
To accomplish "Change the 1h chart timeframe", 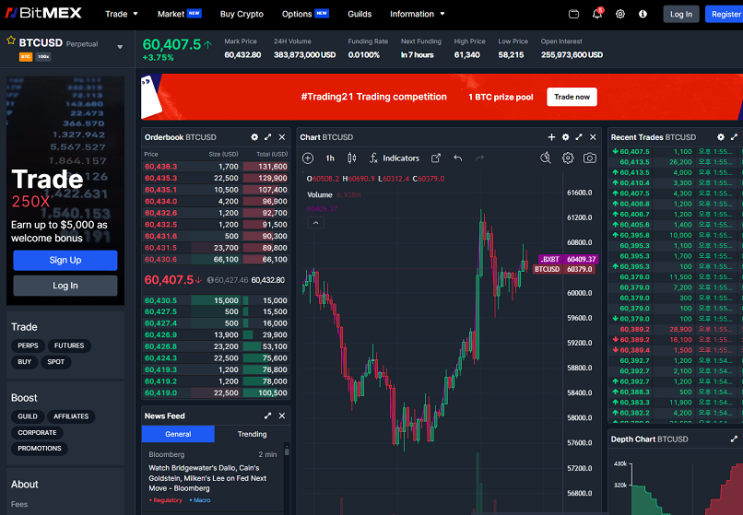I will tap(330, 158).
